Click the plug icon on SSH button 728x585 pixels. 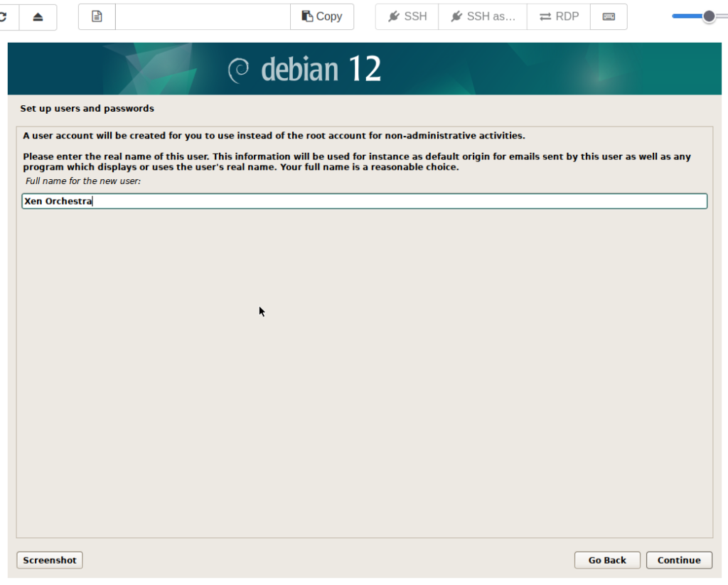click(x=393, y=16)
